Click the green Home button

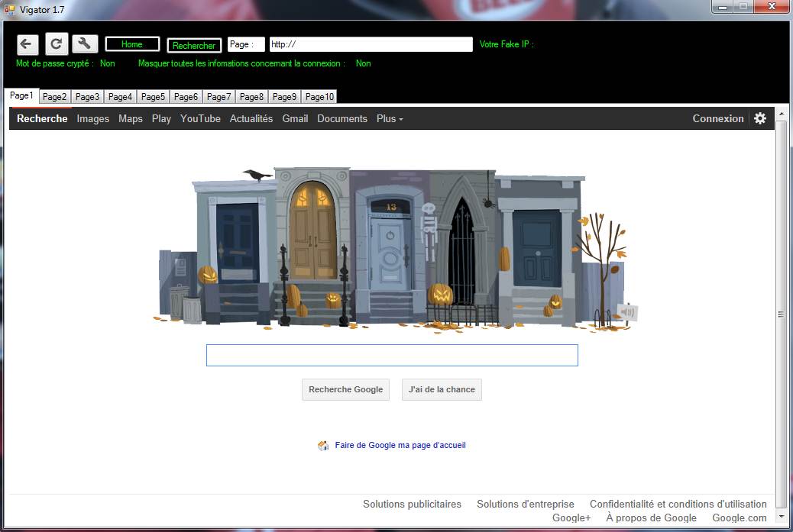click(132, 45)
